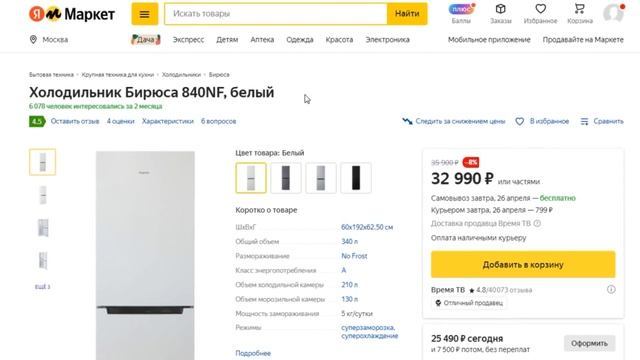
Task: Toggle Сравнить to compare this product
Action: coord(602,121)
